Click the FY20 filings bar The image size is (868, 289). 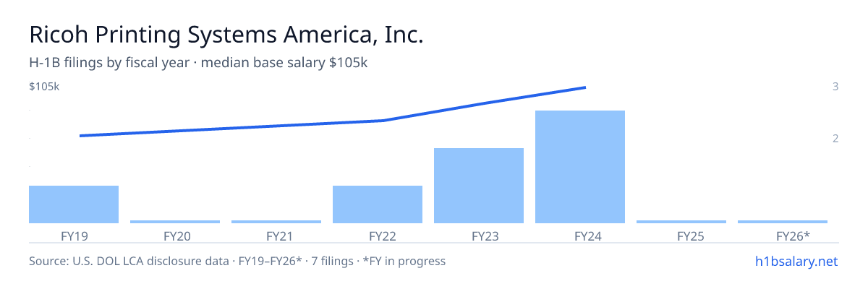click(x=175, y=222)
